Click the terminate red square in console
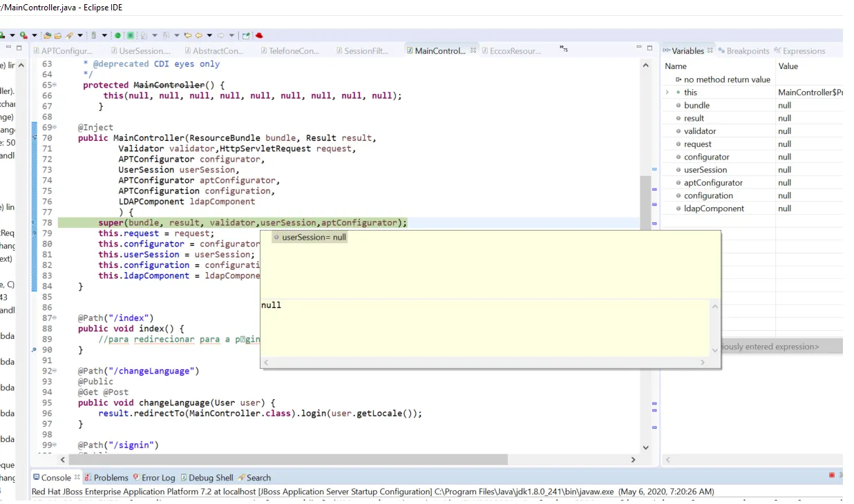 point(832,476)
